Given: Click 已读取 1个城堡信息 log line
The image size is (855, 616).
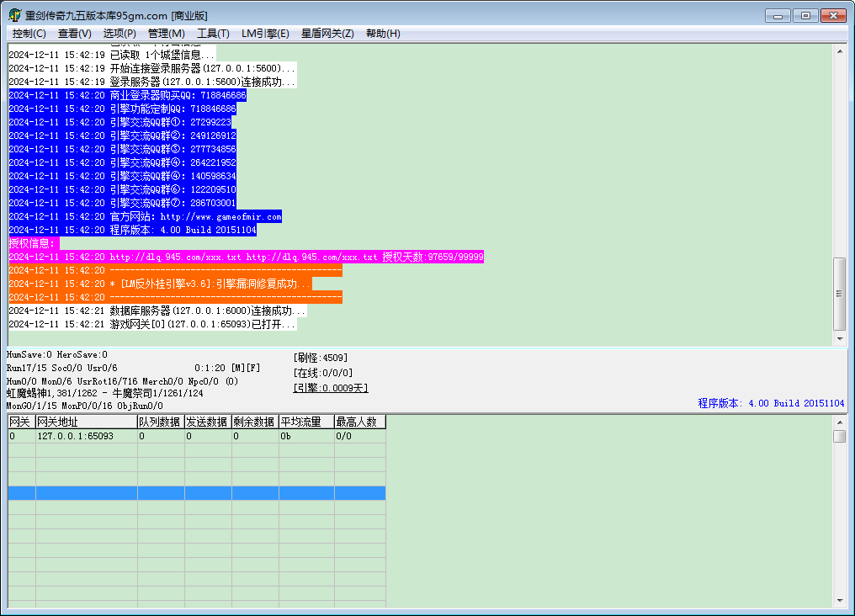Looking at the screenshot, I should [112, 55].
